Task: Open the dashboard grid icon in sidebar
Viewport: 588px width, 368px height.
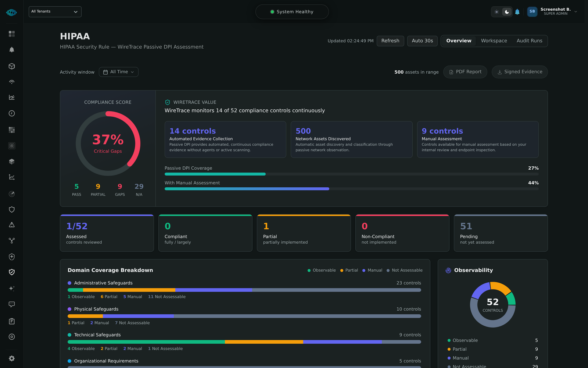Action: pyautogui.click(x=12, y=34)
